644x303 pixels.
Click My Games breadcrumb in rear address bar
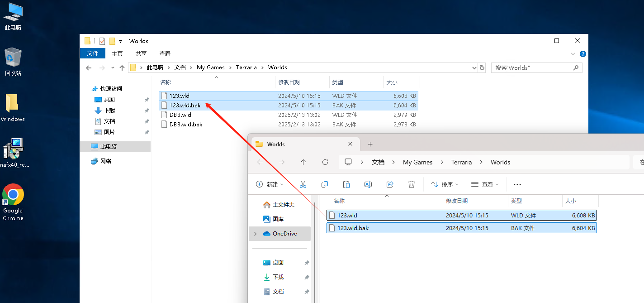point(211,67)
